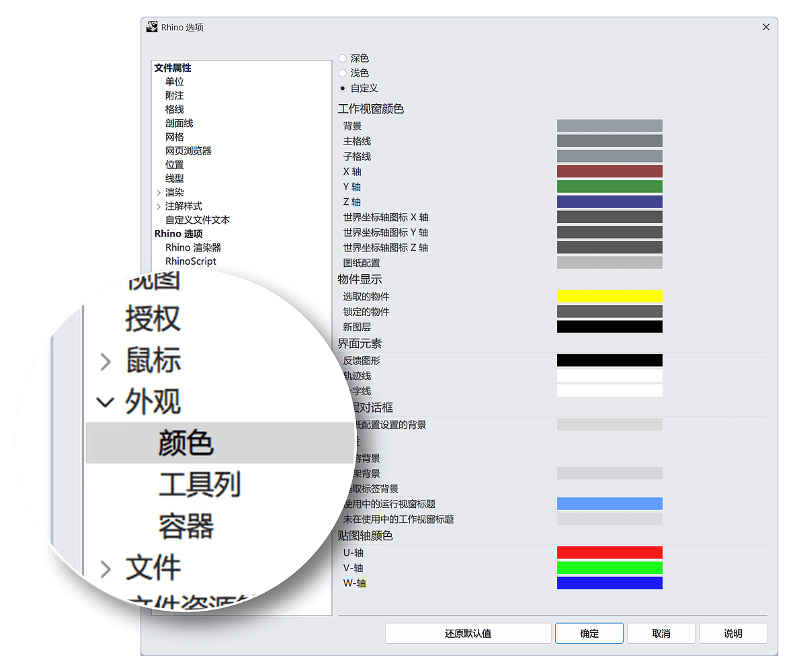The height and width of the screenshot is (672, 793).
Task: Edit the 背景 color swatch
Action: (610, 125)
